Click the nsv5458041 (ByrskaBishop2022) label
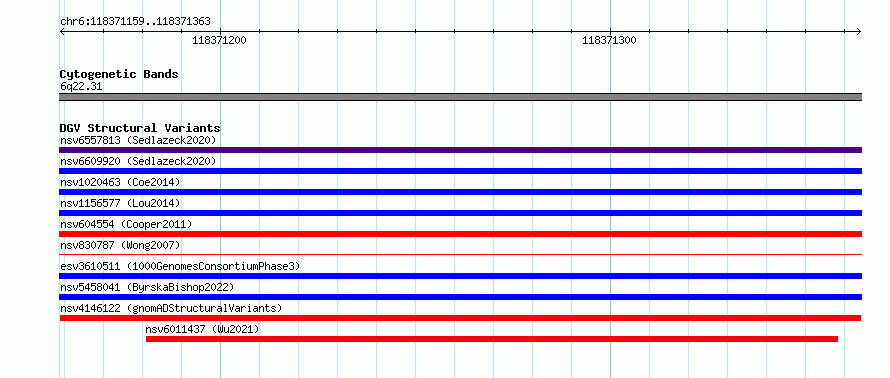 pyautogui.click(x=148, y=287)
